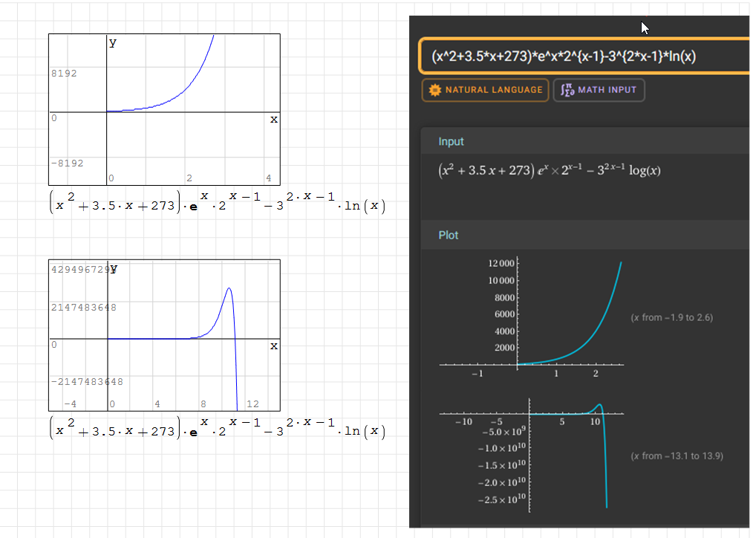Click the orange Natural Language gear icon

click(x=434, y=90)
